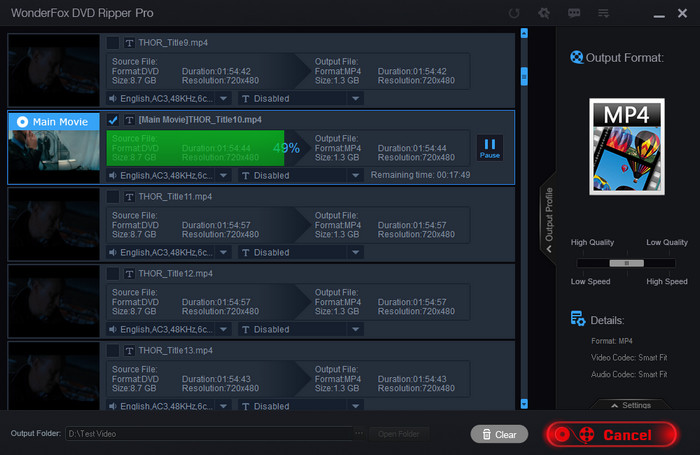Click speaker icon on THOR_Title12 audio track
Viewport: 700px width, 455px height.
coord(113,329)
